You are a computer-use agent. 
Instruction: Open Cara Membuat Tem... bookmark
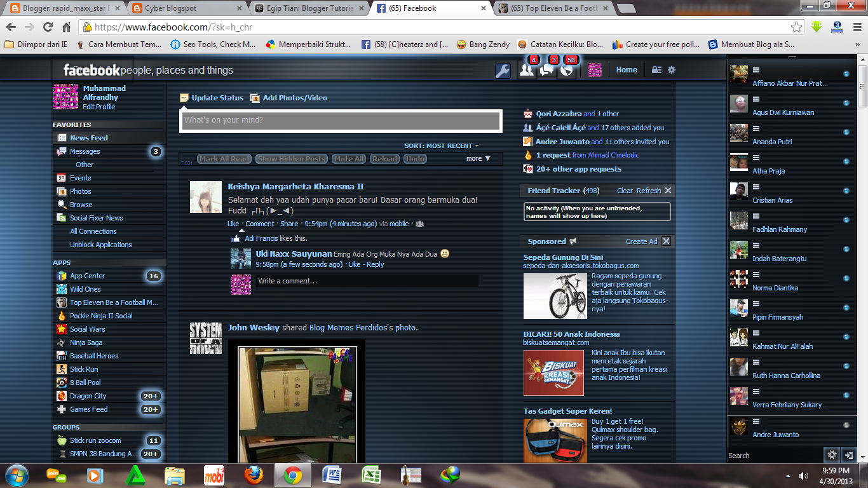point(118,44)
